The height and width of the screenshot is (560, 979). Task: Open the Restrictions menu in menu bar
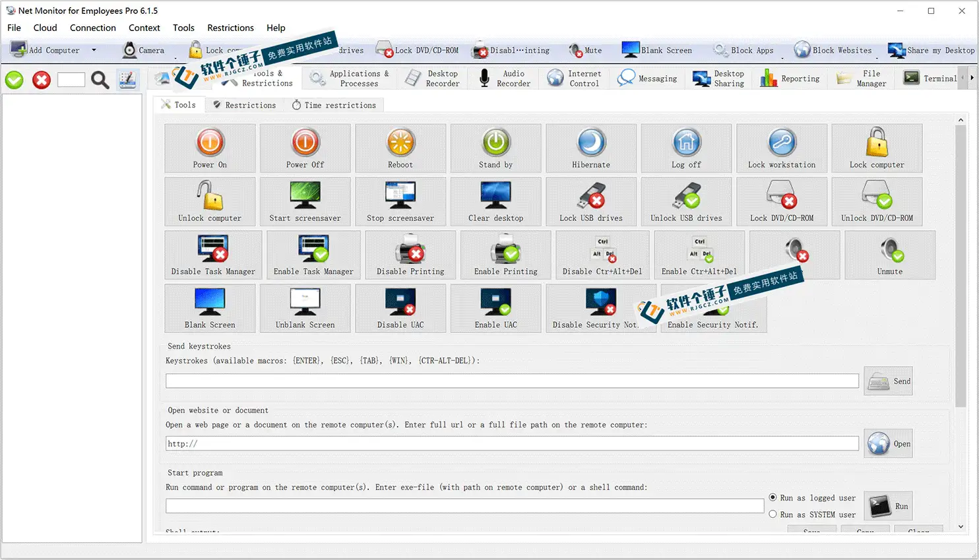(230, 28)
